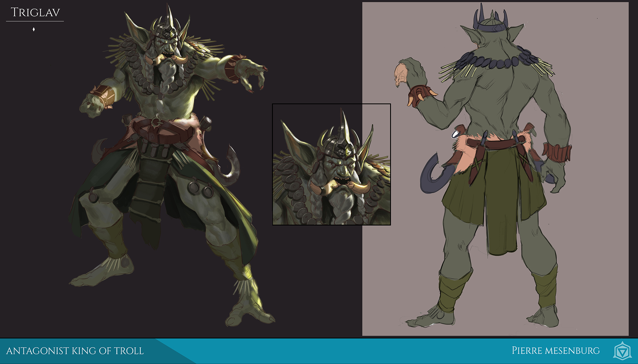
Task: Click the Pierre Mesenburg artist name
Action: [x=555, y=351]
